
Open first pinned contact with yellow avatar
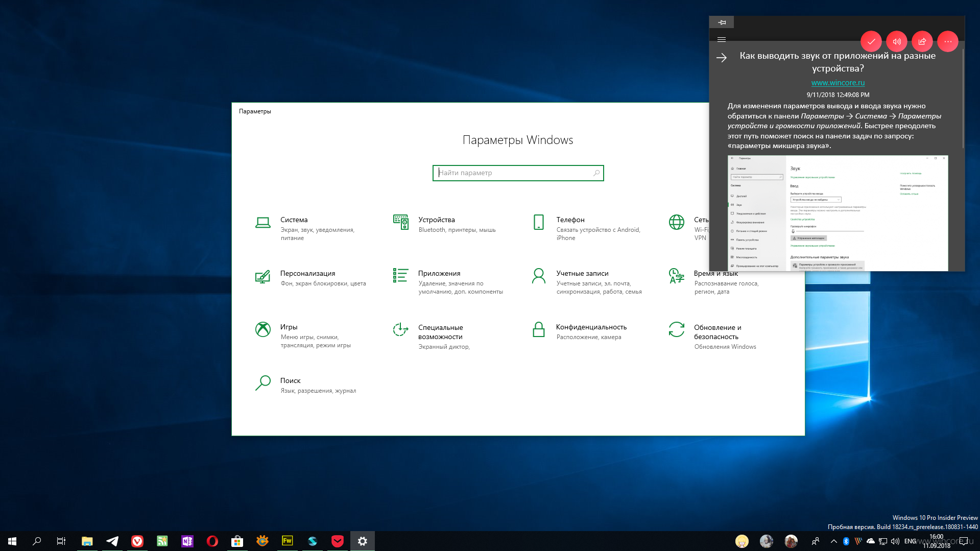tap(742, 541)
